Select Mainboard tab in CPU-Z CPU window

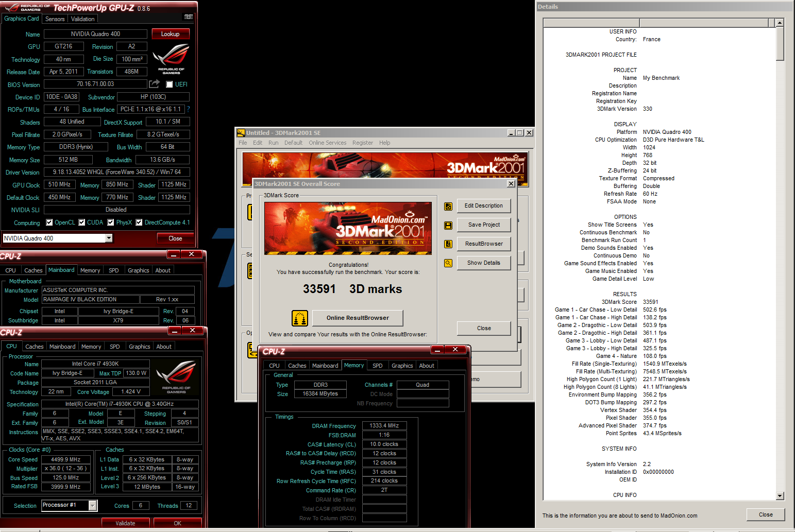[62, 347]
